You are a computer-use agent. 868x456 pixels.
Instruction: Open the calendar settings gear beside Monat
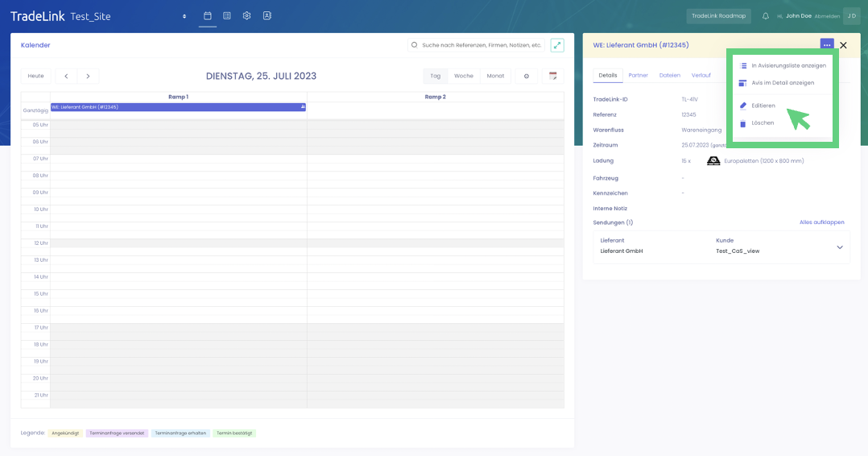pyautogui.click(x=527, y=76)
